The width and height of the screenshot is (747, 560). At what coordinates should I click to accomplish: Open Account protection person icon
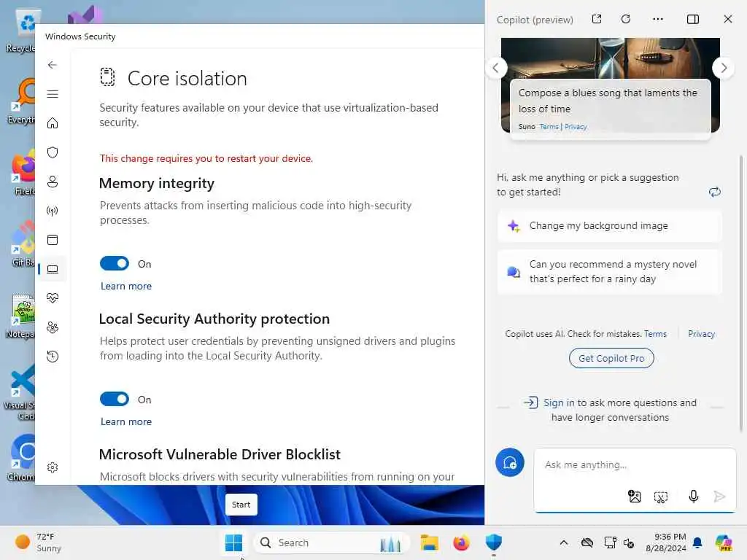[53, 182]
